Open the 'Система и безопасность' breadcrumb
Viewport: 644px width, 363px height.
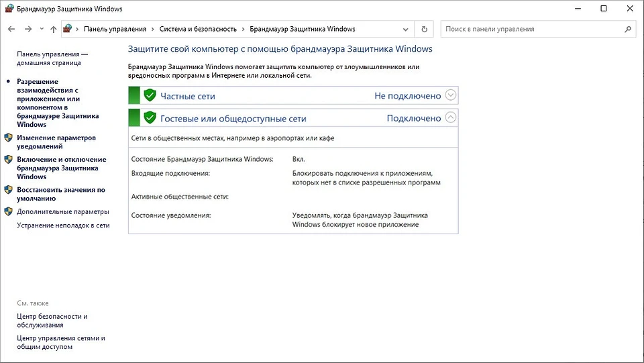(x=198, y=29)
